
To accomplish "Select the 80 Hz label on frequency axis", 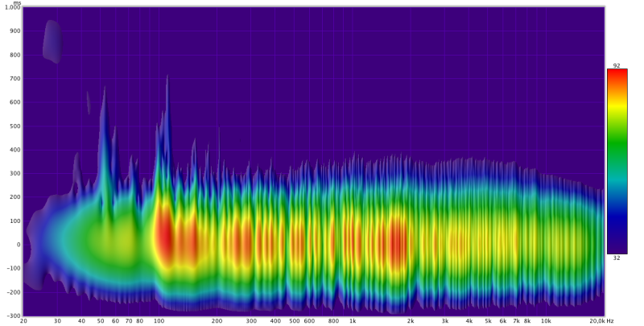I will [x=140, y=321].
